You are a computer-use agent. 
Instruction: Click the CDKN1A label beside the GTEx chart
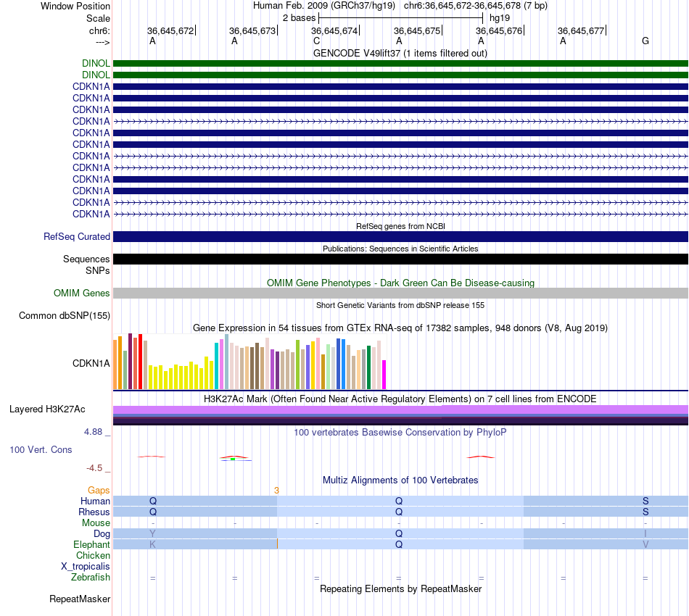[x=91, y=364]
